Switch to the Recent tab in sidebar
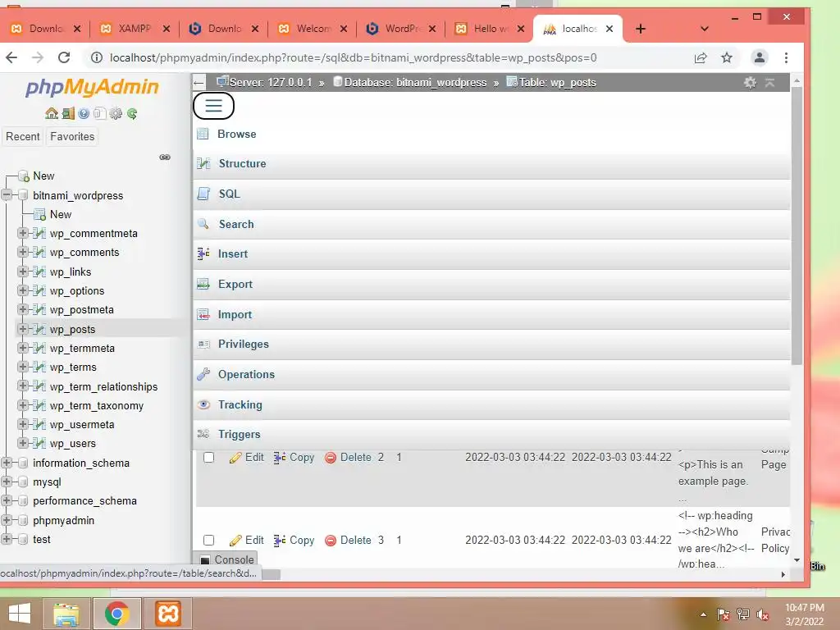840x630 pixels. [x=22, y=137]
